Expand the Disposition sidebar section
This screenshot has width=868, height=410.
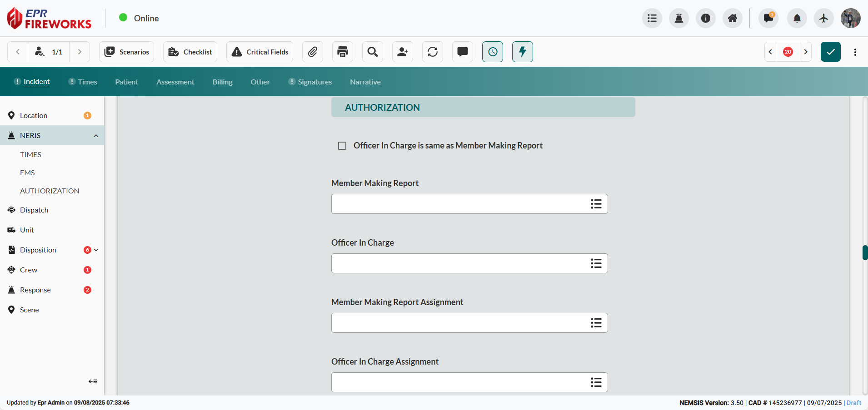pos(96,250)
